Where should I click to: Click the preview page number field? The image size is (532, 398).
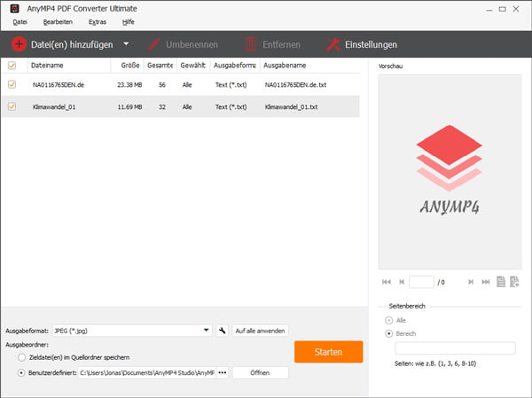click(421, 282)
